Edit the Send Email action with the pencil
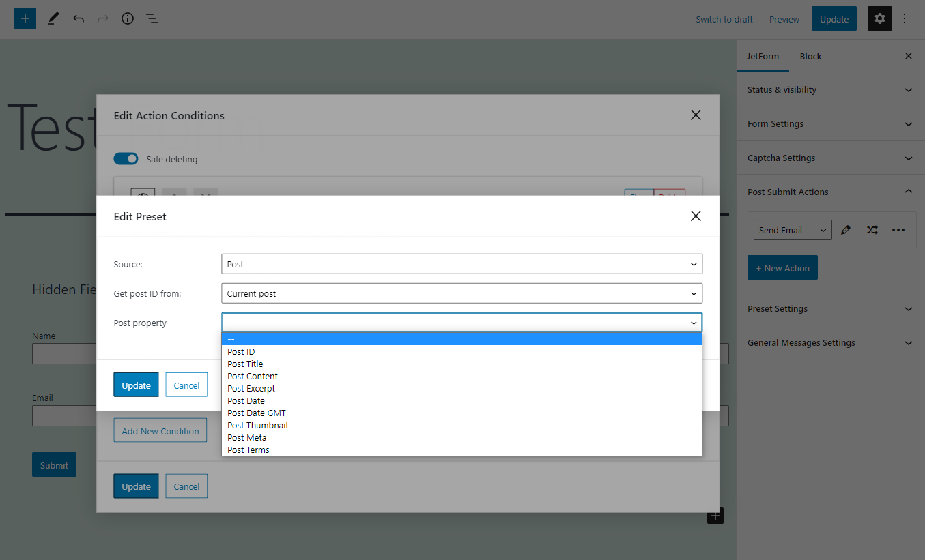Screen dimensions: 925x560 point(846,230)
